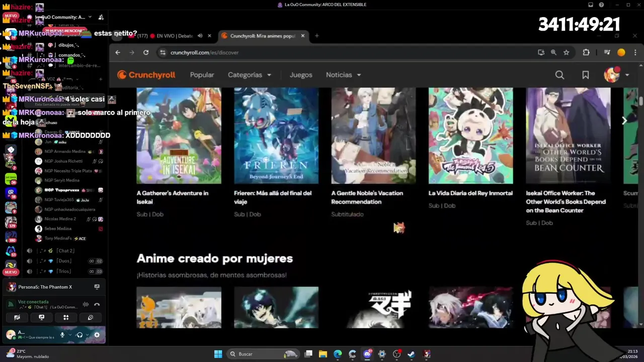The height and width of the screenshot is (362, 644).
Task: Click the Discord share screen button
Action: point(42,317)
